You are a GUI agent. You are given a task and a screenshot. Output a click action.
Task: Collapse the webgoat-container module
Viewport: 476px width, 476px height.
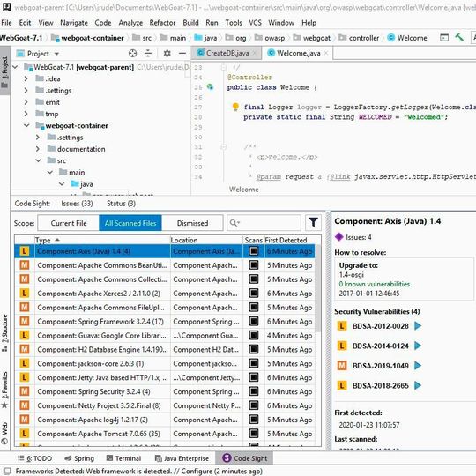(26, 125)
